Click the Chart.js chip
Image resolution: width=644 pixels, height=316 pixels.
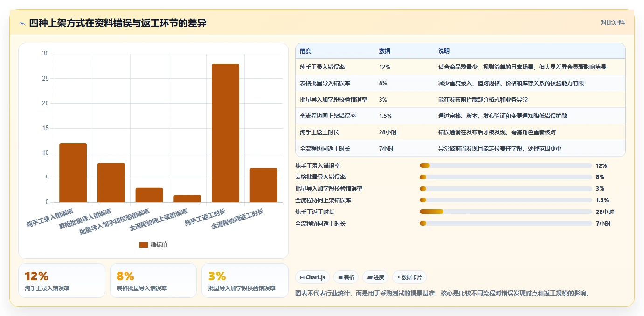[x=312, y=277]
